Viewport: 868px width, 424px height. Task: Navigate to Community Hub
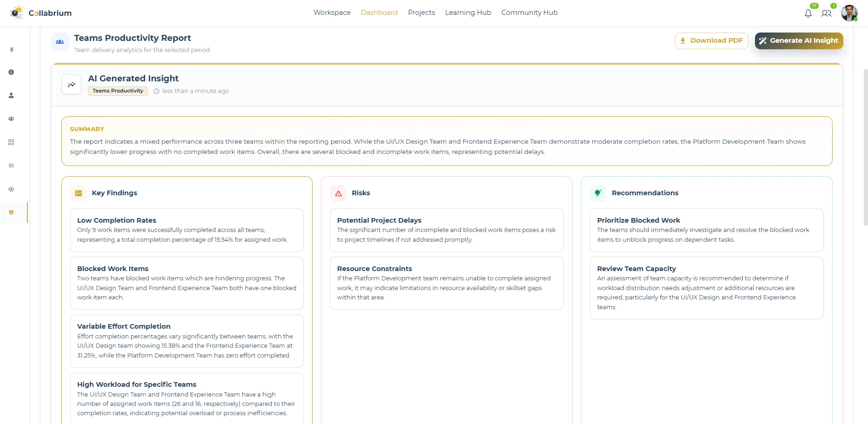pyautogui.click(x=529, y=13)
